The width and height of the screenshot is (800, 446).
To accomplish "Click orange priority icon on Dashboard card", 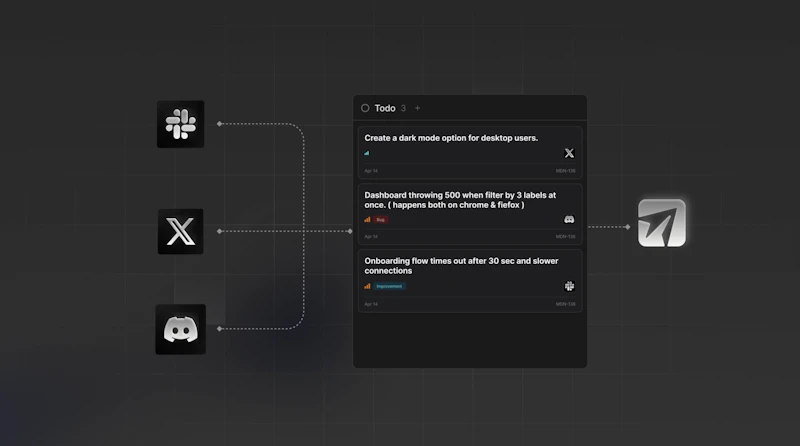I will pos(367,219).
